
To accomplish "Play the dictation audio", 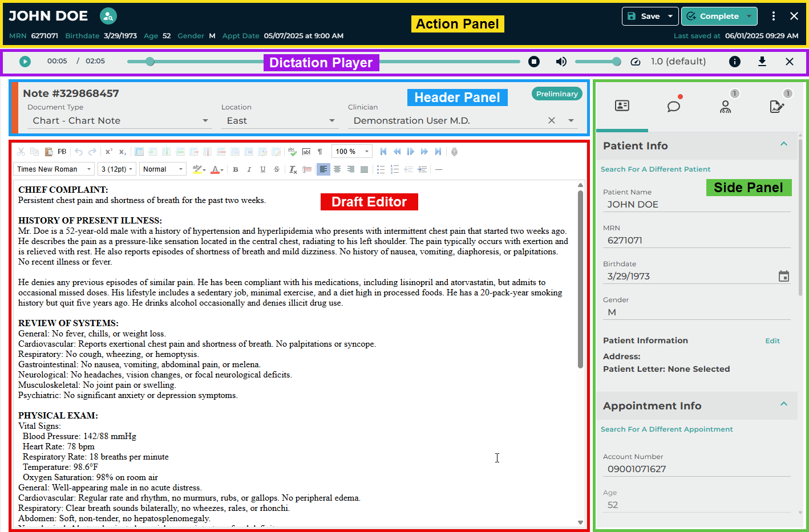I will (25, 62).
